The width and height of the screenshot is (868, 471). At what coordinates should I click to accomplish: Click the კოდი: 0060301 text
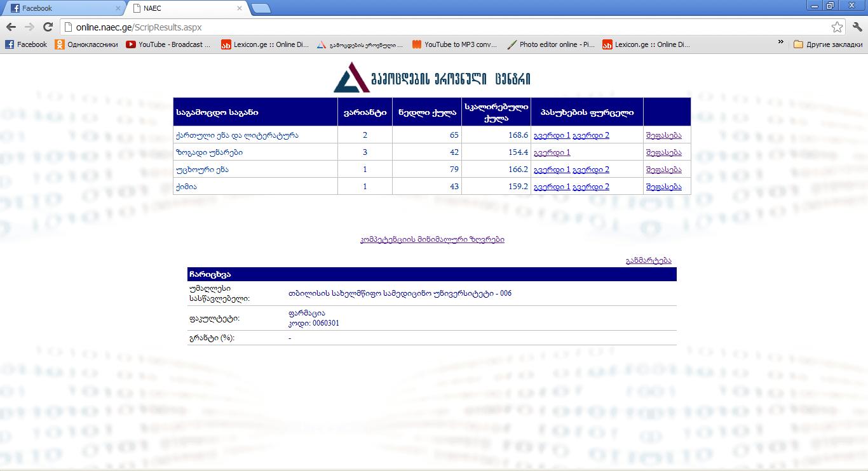pos(314,323)
